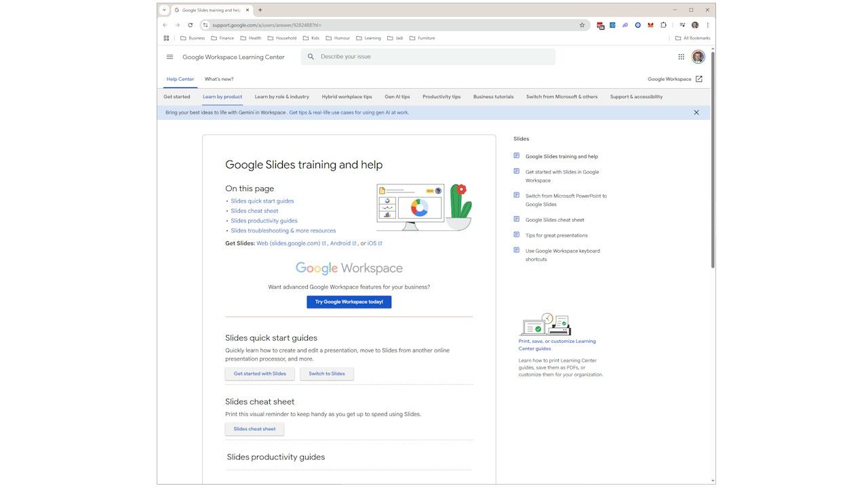Click the search magnifier icon
868x488 pixels.
pyautogui.click(x=311, y=57)
